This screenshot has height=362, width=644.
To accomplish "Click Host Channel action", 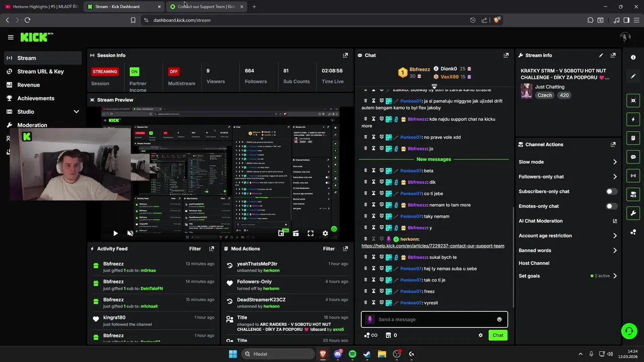I will coord(534,263).
